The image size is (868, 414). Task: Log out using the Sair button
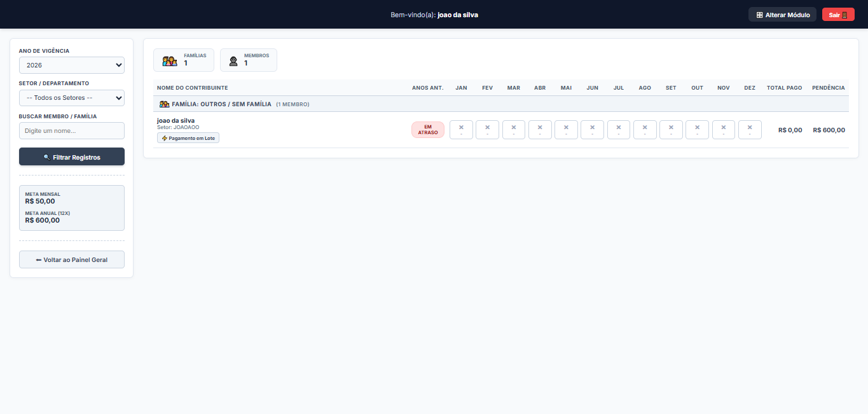838,15
